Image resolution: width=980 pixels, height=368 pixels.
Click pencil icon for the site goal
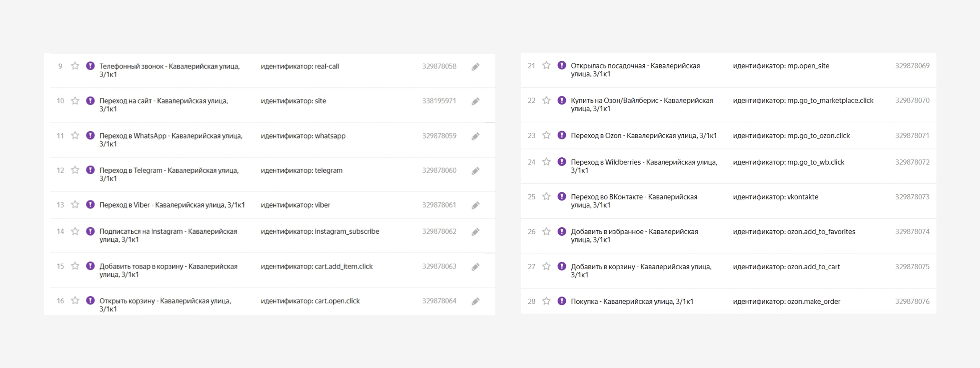475,101
